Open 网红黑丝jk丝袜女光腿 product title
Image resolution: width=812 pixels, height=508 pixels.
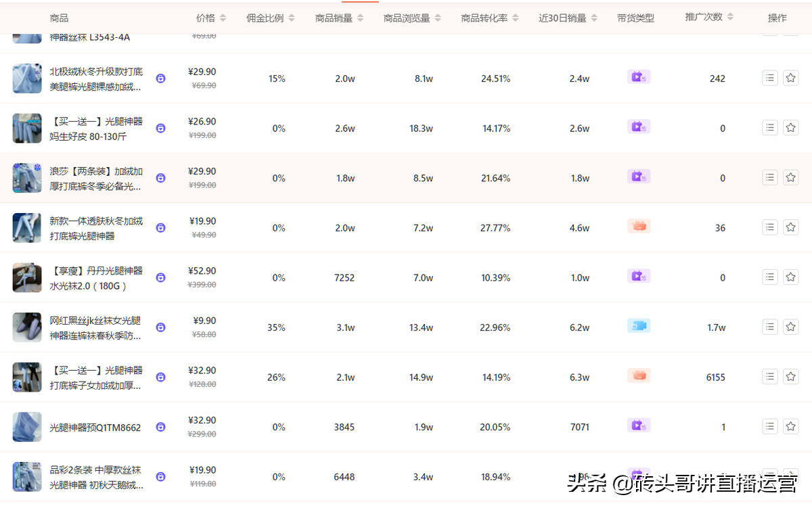click(x=96, y=328)
